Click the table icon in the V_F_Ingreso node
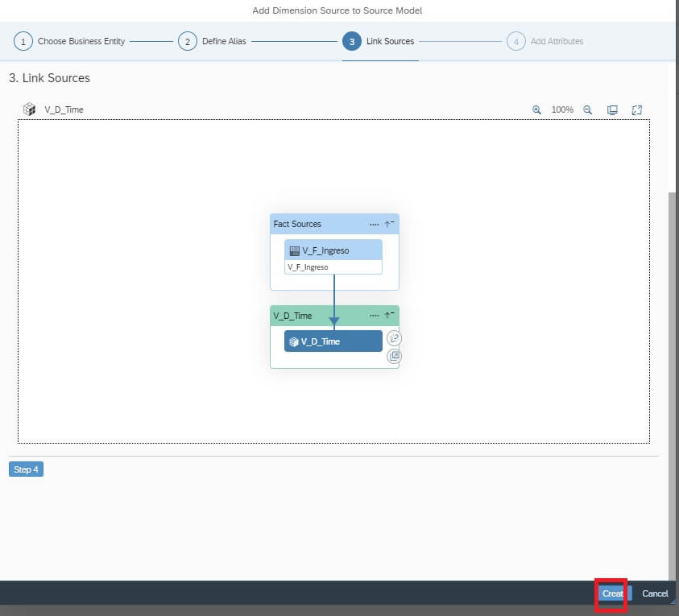The image size is (679, 616). click(x=295, y=250)
